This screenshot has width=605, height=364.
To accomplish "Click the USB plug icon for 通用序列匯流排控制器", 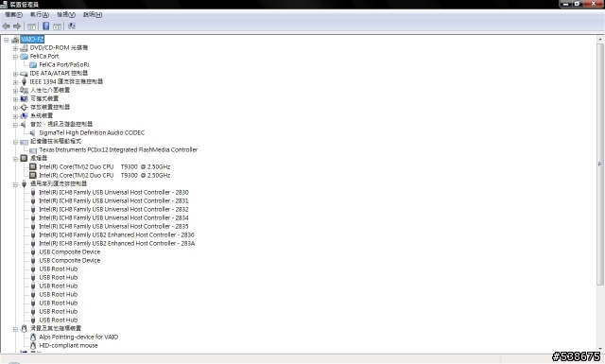I will coord(24,183).
